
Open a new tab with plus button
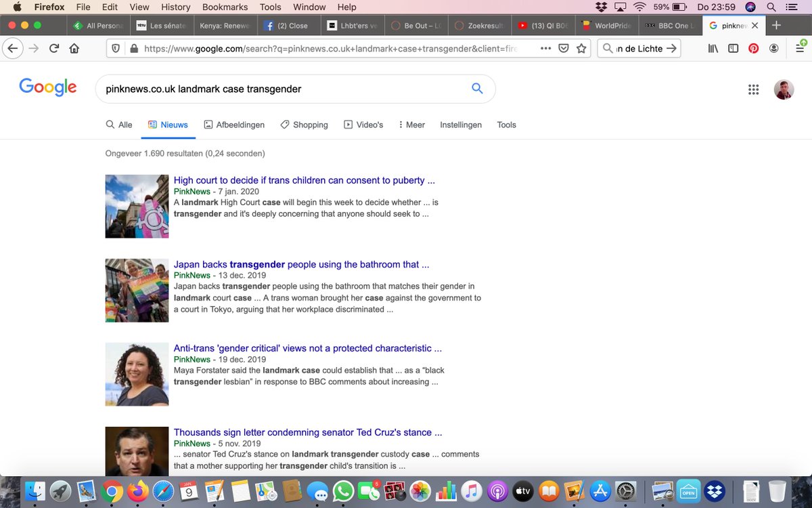776,25
